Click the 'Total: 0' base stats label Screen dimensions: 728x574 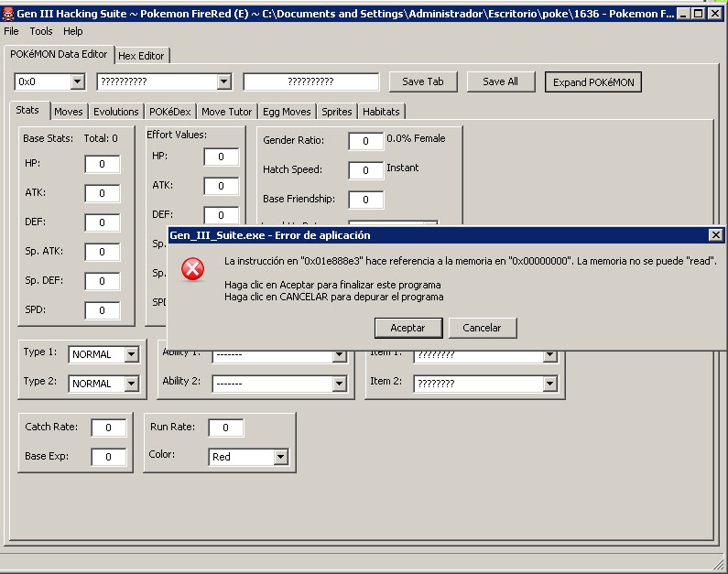click(x=101, y=138)
